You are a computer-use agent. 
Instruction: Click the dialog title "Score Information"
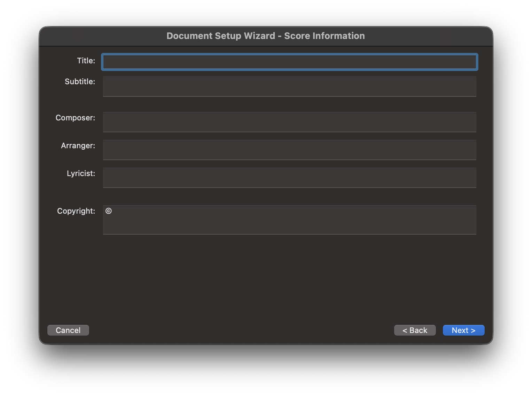324,36
